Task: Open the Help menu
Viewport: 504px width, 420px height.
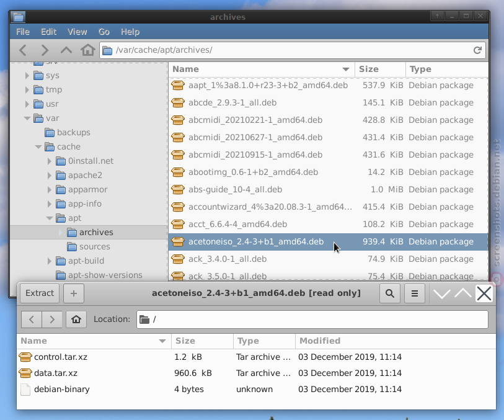Action: click(130, 32)
